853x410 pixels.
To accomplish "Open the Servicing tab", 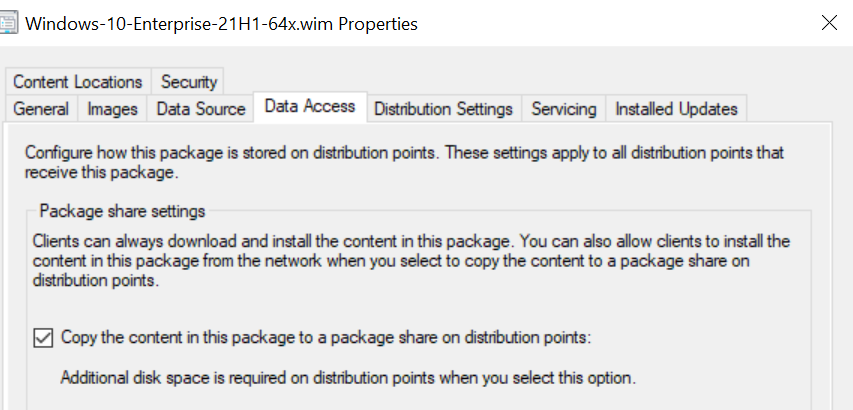I will pyautogui.click(x=564, y=109).
